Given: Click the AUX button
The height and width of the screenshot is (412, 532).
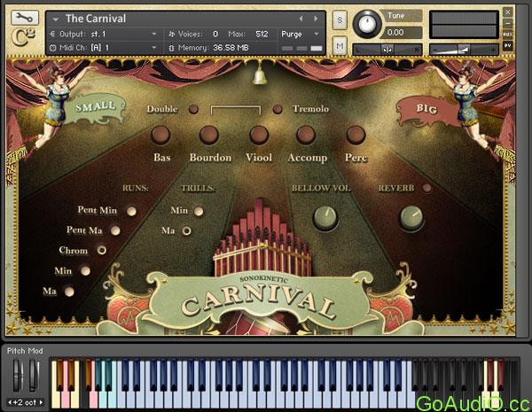Looking at the screenshot, I should 508,34.
